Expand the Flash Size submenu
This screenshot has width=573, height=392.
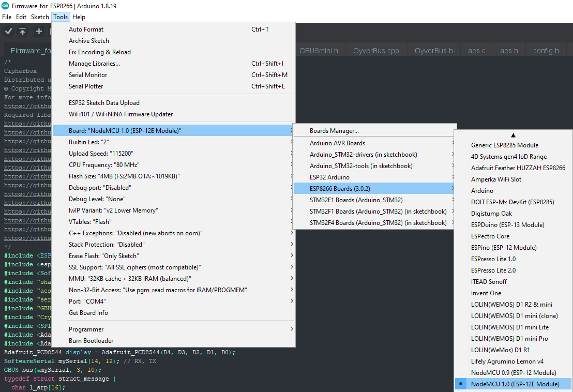click(x=174, y=176)
